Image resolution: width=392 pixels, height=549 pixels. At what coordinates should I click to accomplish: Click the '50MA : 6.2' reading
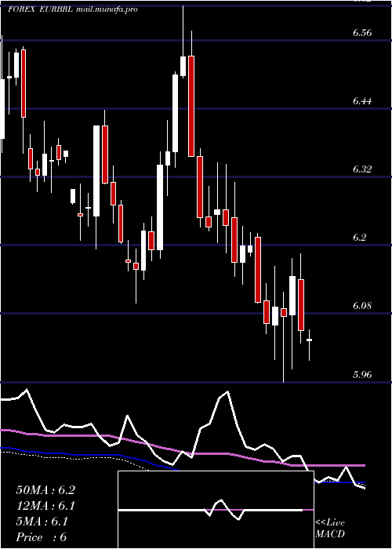tap(45, 490)
